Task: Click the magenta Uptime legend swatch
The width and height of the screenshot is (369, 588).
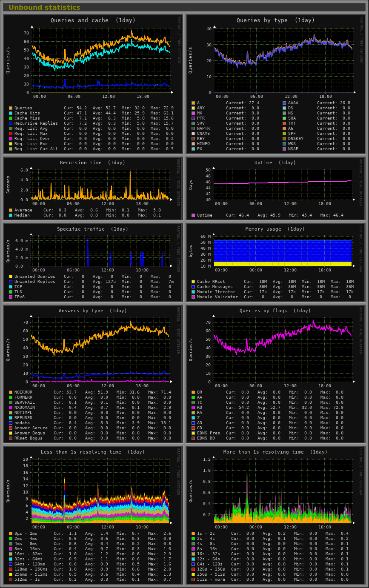Action: 193,215
